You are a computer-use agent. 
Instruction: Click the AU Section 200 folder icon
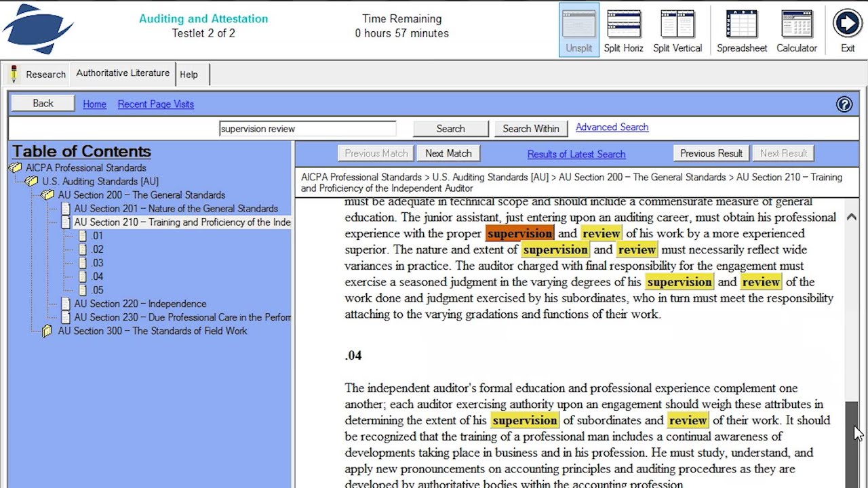coord(47,195)
